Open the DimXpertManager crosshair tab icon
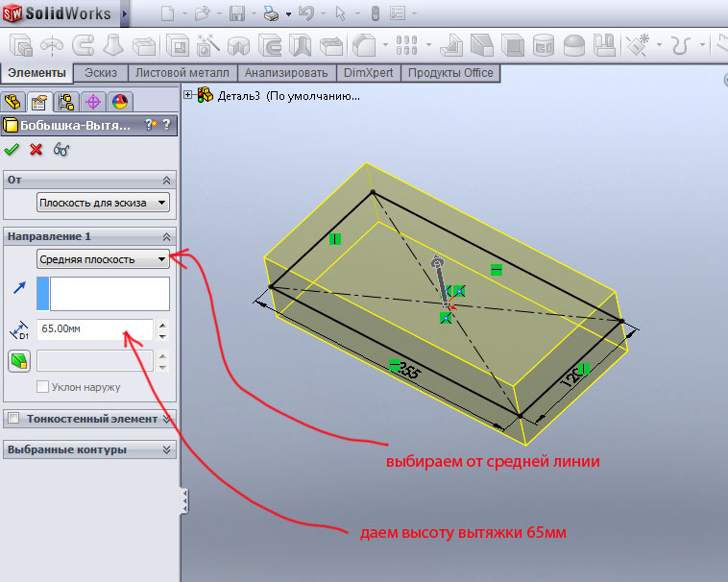The image size is (728, 582). [x=93, y=102]
